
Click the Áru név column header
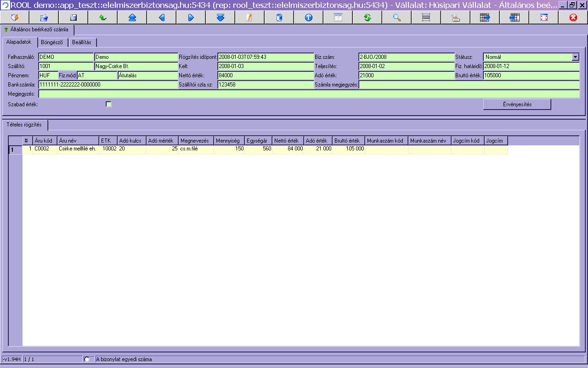pos(78,141)
